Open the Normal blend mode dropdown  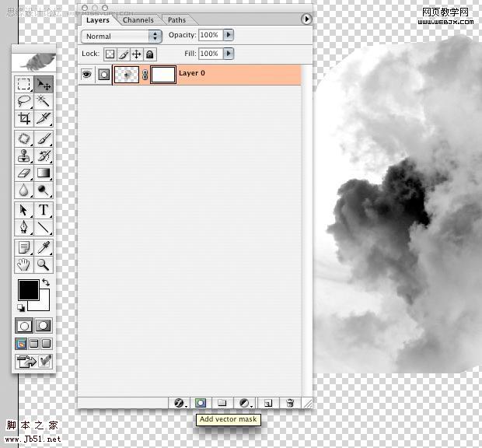(x=121, y=37)
